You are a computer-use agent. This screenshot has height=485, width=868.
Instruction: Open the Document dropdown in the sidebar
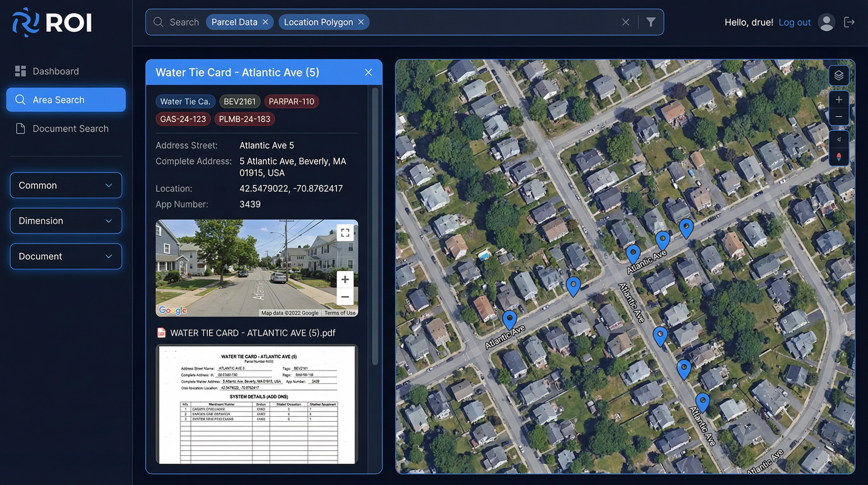[66, 256]
